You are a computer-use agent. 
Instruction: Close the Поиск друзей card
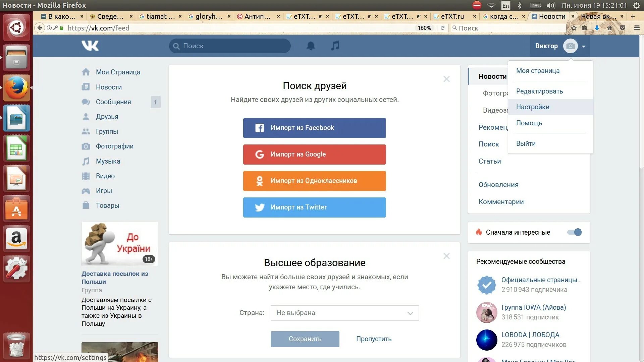point(446,79)
